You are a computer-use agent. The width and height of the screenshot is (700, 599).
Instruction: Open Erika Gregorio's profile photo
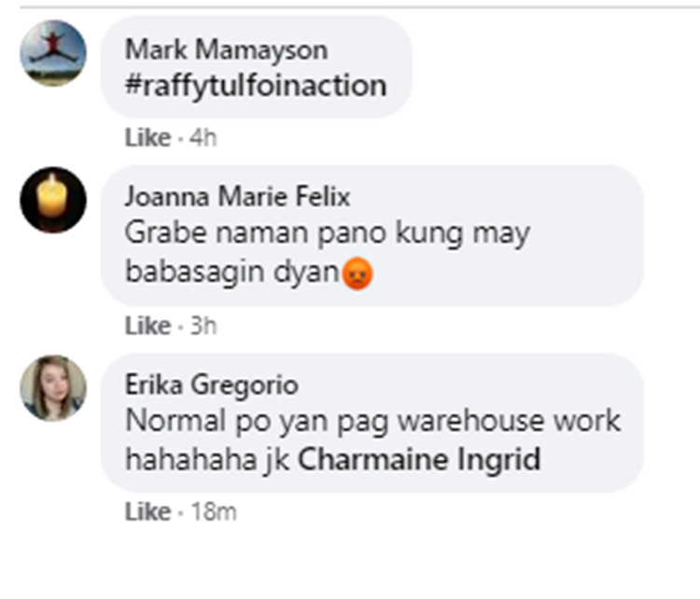53,388
